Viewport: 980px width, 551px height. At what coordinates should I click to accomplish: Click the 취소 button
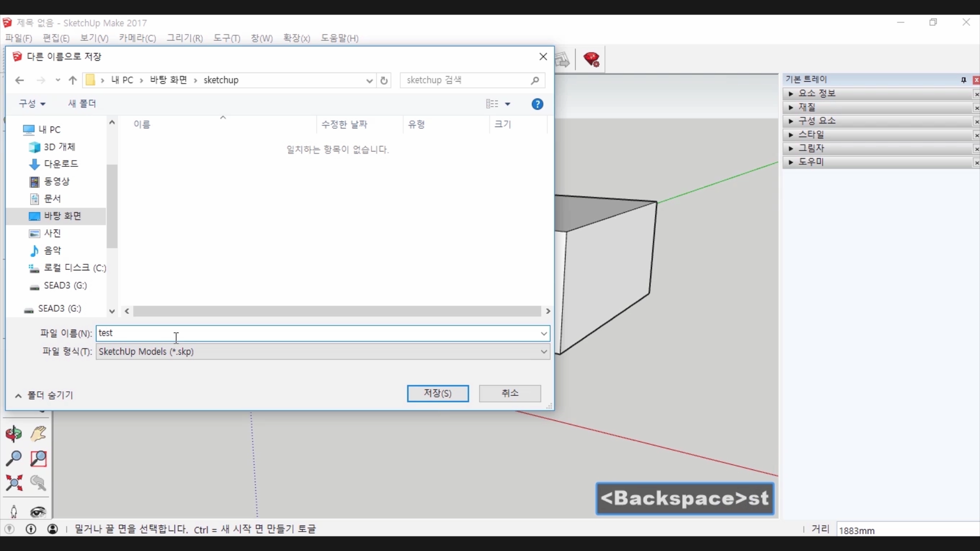click(509, 393)
